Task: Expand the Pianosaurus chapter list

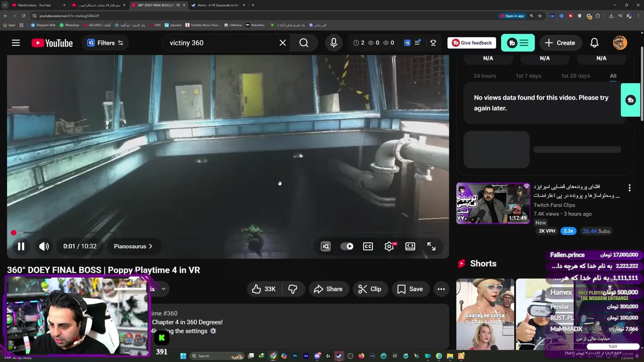Action: [x=133, y=246]
